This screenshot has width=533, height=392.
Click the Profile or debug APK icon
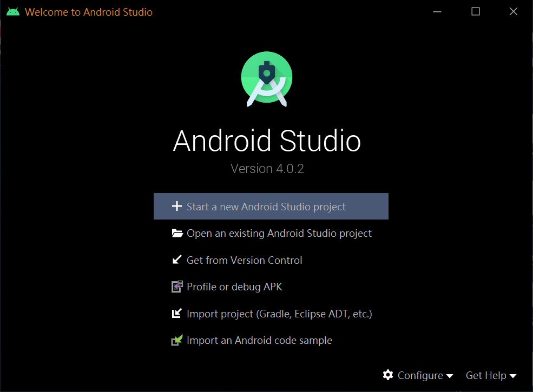(x=177, y=287)
